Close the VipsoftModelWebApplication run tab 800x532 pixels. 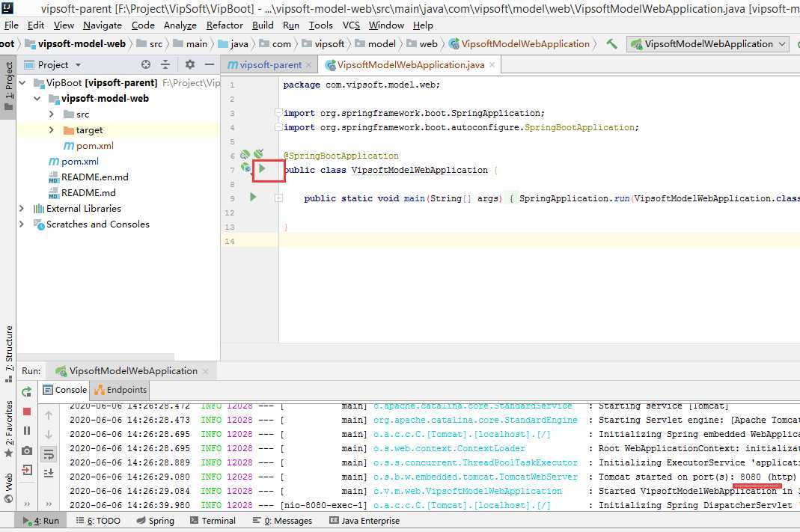point(206,371)
